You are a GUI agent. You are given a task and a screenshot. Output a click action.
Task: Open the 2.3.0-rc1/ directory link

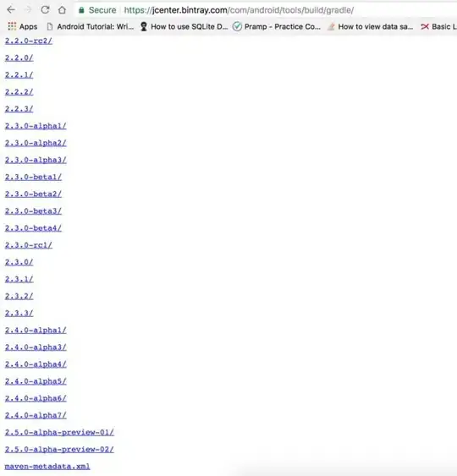[29, 245]
